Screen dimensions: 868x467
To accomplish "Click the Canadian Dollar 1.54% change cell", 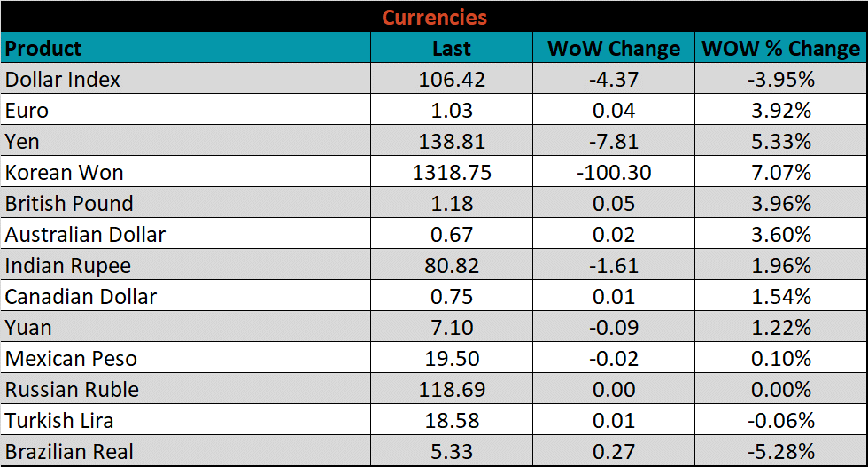I will tap(780, 296).
